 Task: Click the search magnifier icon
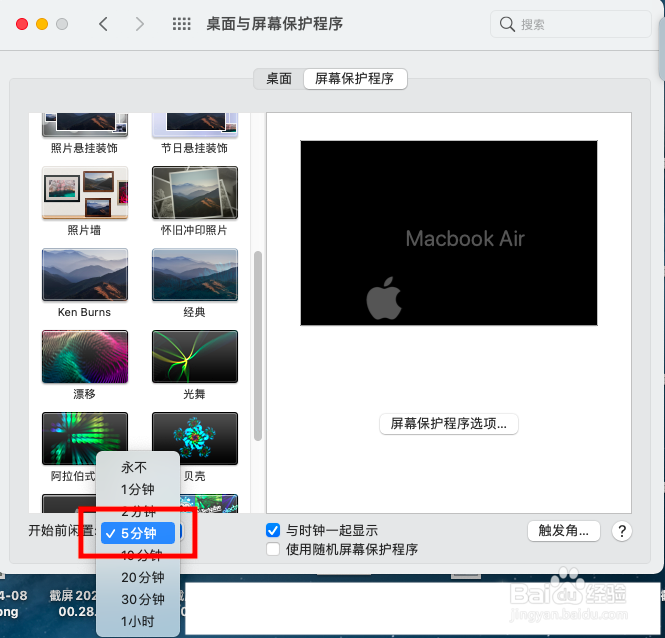(x=507, y=24)
